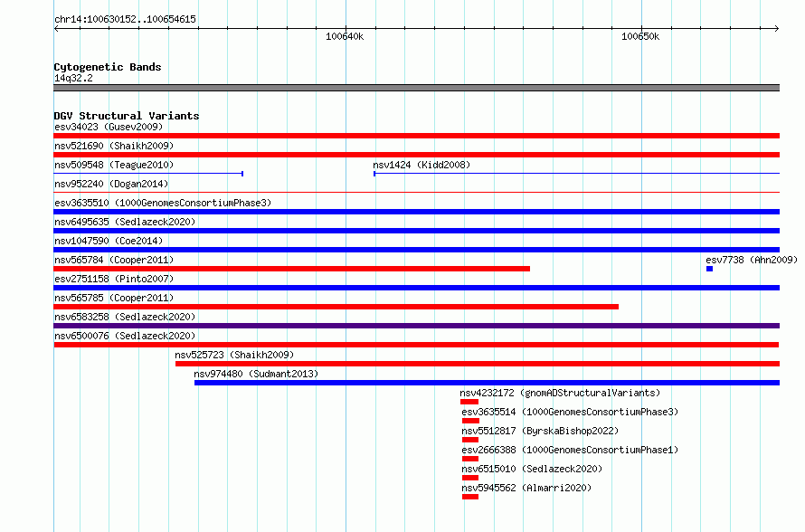Image resolution: width=805 pixels, height=532 pixels.
Task: Click small red bar under nsv4232172
Action: (x=469, y=402)
